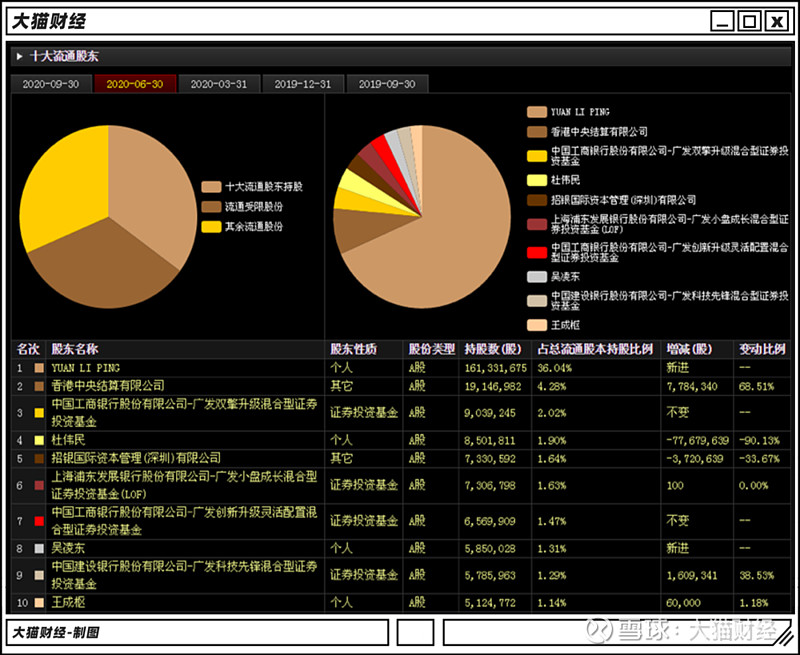Click the 招银国际资本管理 legend swatch
Screen dimensions: 800x655
(537, 200)
